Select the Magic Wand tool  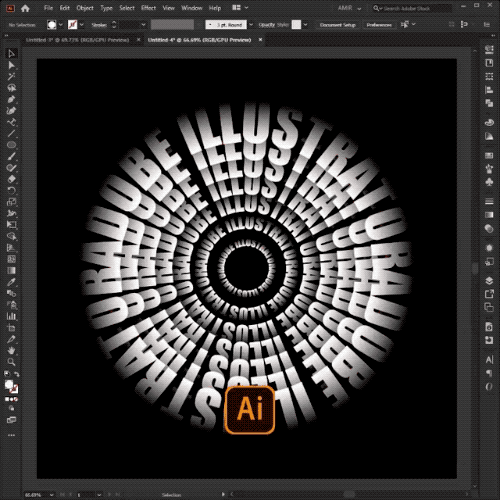(x=11, y=76)
